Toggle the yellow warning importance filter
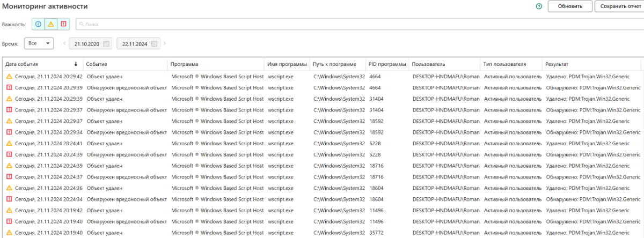 pyautogui.click(x=50, y=24)
